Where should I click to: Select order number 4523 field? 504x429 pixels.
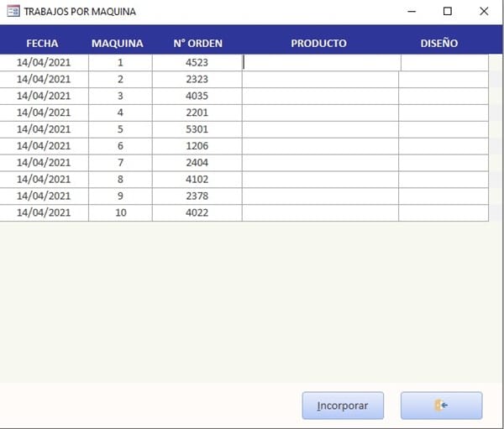pos(197,62)
